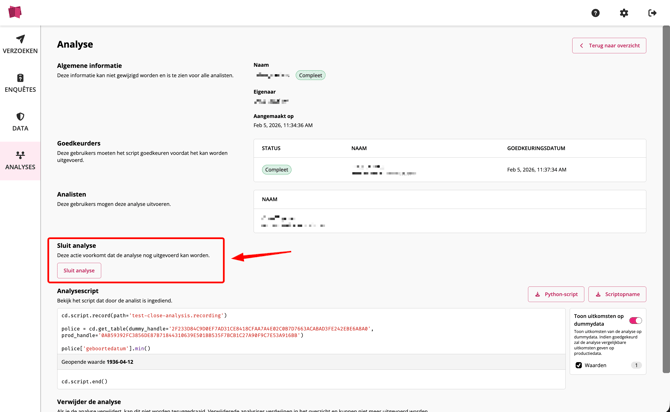
Task: Download the Scriptopname
Action: (x=617, y=294)
